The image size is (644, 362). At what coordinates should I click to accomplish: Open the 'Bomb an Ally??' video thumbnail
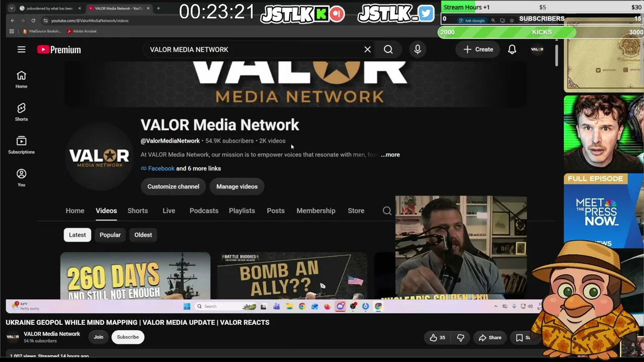[292, 276]
